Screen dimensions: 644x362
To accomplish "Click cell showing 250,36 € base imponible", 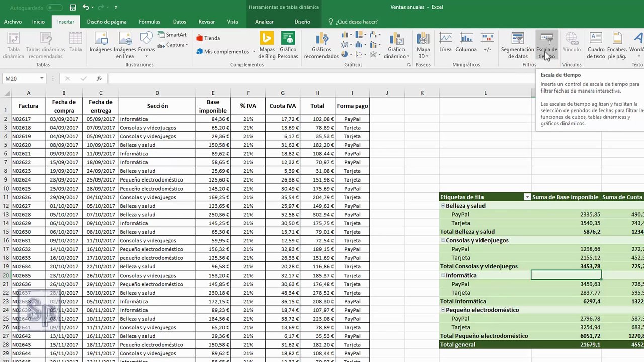I will point(213,215).
